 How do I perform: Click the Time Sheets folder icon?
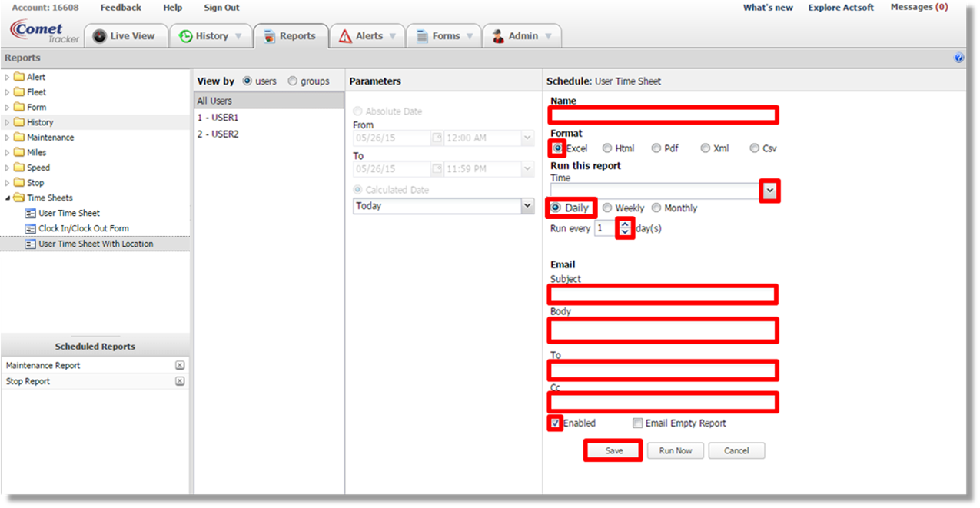coord(19,198)
